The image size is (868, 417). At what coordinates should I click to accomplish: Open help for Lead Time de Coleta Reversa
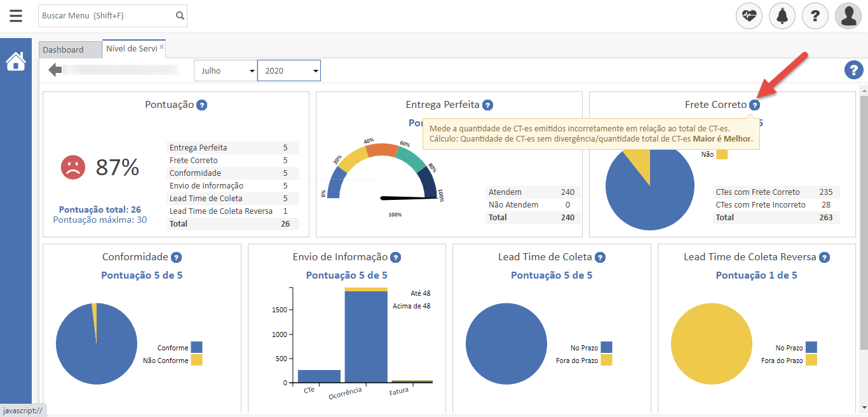(824, 258)
